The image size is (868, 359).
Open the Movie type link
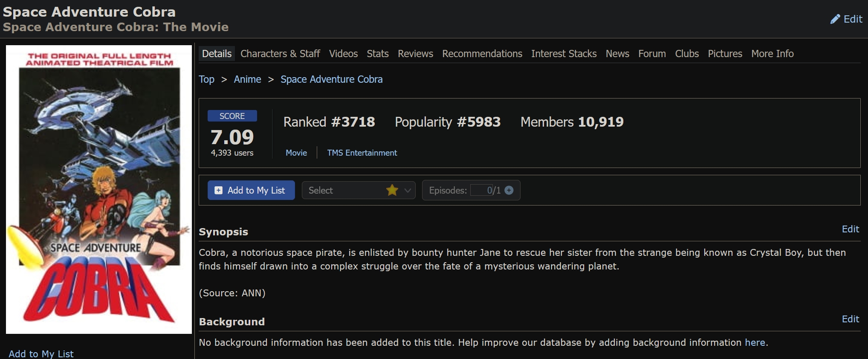[x=296, y=153]
